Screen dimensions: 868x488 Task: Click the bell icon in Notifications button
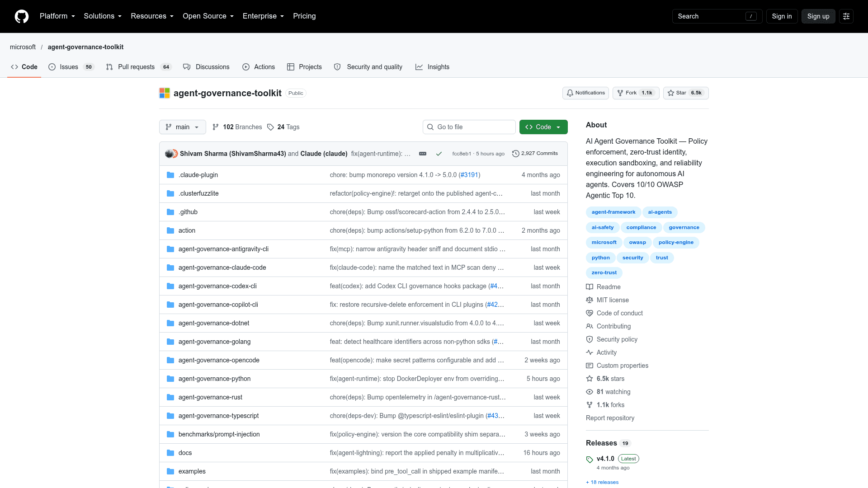tap(570, 93)
